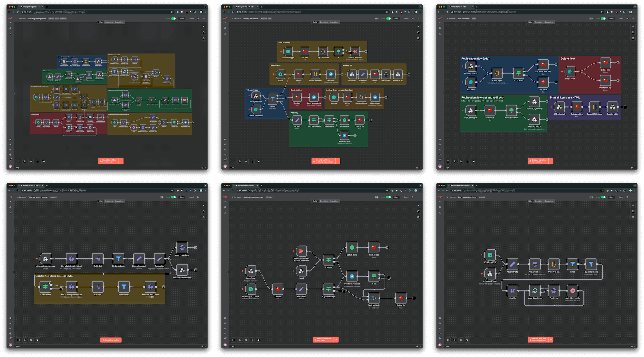This screenshot has height=357, width=644.
Task: Open the Switch node in Money Tracker bot
Action: point(272,99)
